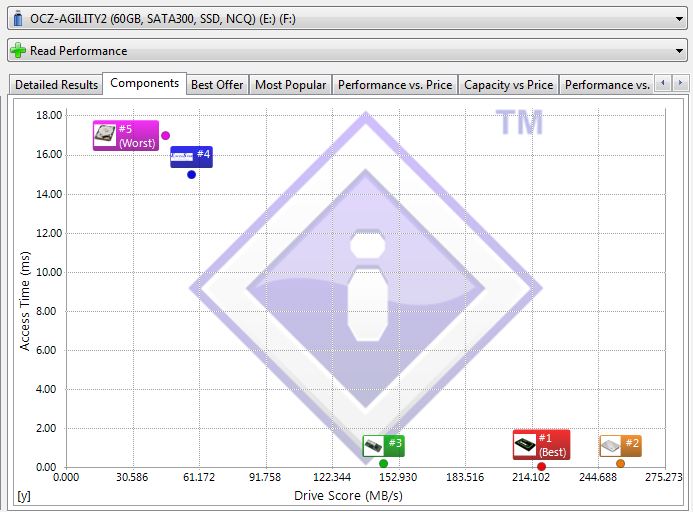
Task: Click the tab scroll left arrow
Action: (663, 83)
